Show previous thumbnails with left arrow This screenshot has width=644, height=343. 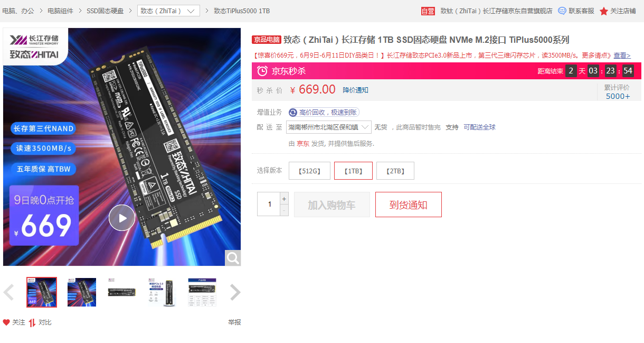(8, 292)
